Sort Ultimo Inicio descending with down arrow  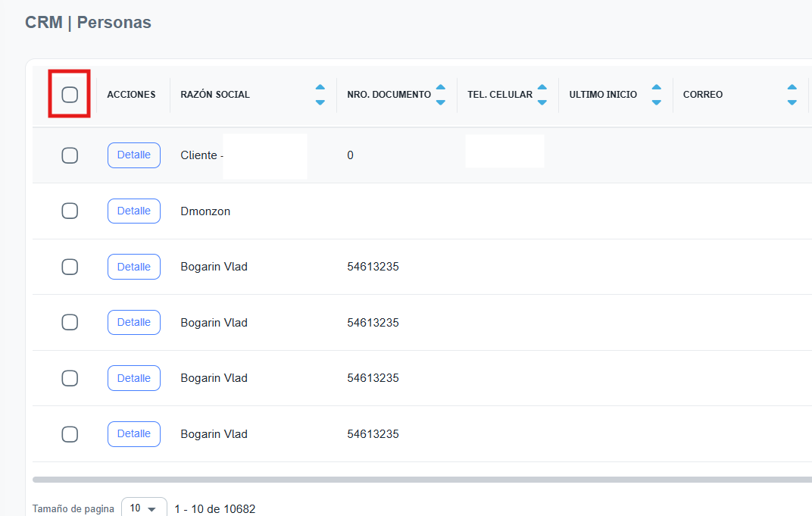(x=657, y=102)
